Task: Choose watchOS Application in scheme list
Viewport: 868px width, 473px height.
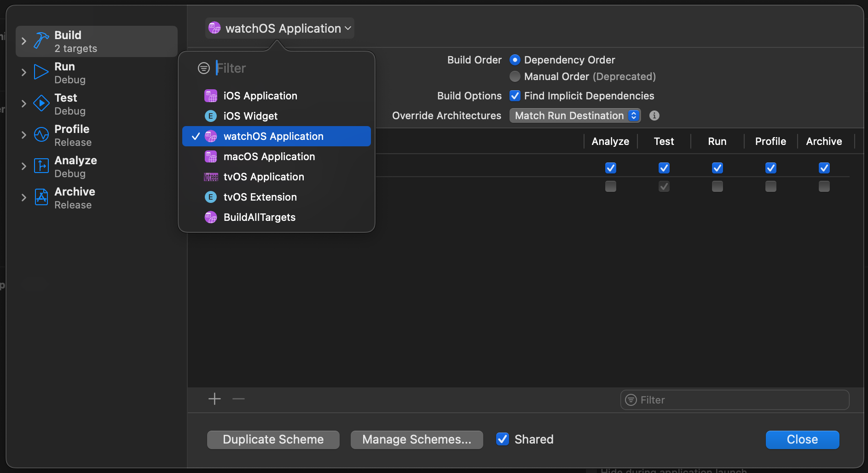Action: pos(276,136)
